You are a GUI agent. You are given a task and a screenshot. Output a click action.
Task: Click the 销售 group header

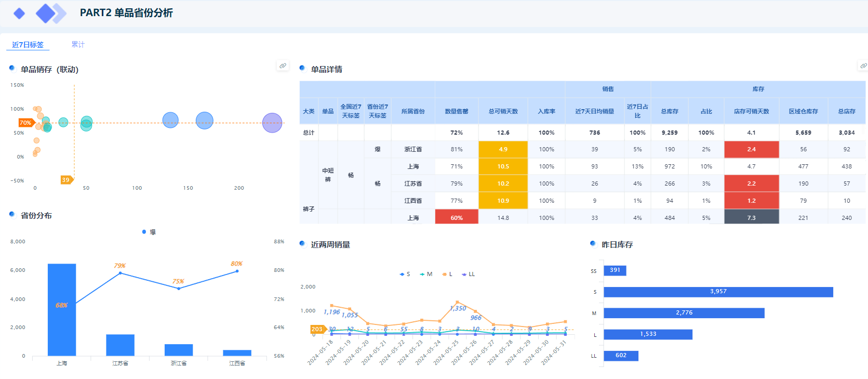click(x=608, y=89)
